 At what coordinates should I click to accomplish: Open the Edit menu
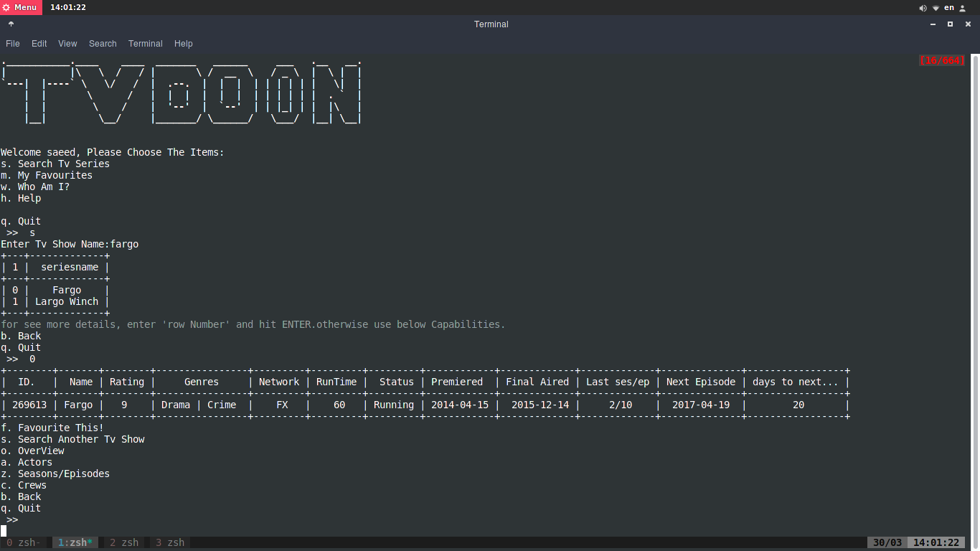click(x=39, y=44)
